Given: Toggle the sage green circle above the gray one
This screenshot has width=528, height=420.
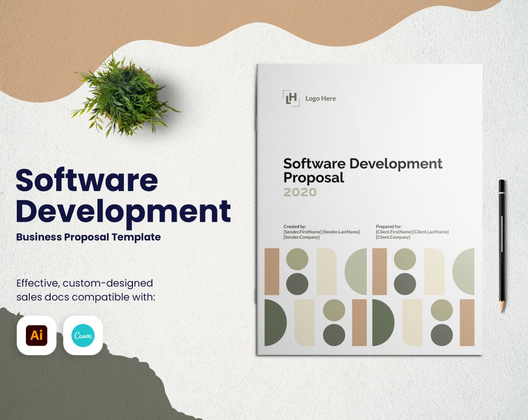Looking at the screenshot, I should (x=297, y=260).
